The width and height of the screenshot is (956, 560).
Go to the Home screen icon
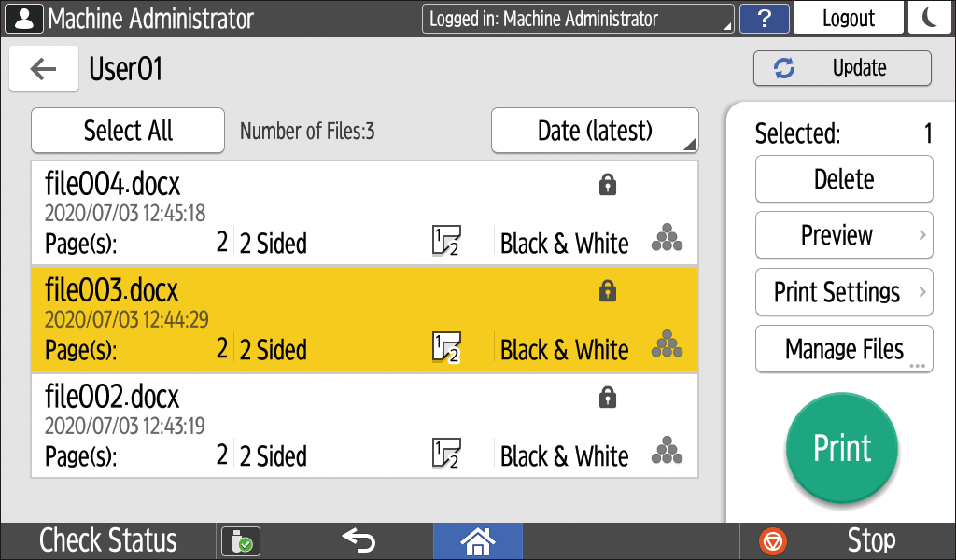(478, 540)
